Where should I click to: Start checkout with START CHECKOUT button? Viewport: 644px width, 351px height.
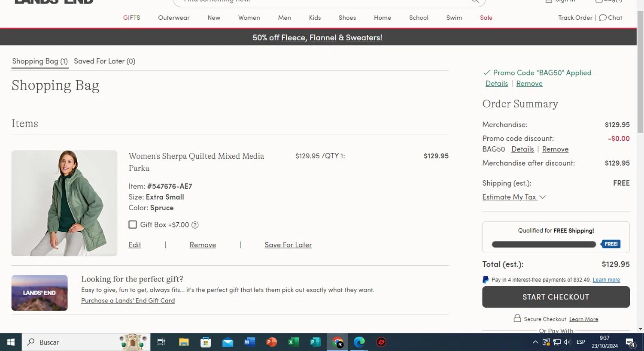[x=556, y=297]
